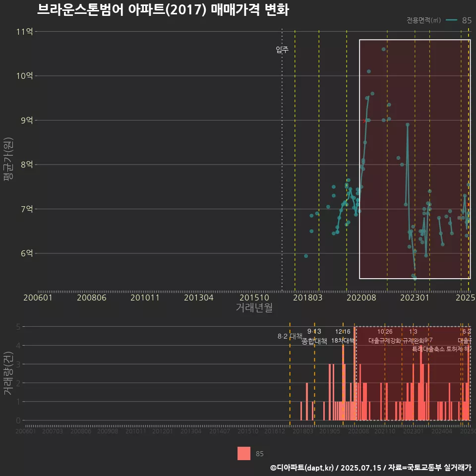Click 201612 on the volume chart x-axis
The image size is (476, 476).
[x=275, y=431]
